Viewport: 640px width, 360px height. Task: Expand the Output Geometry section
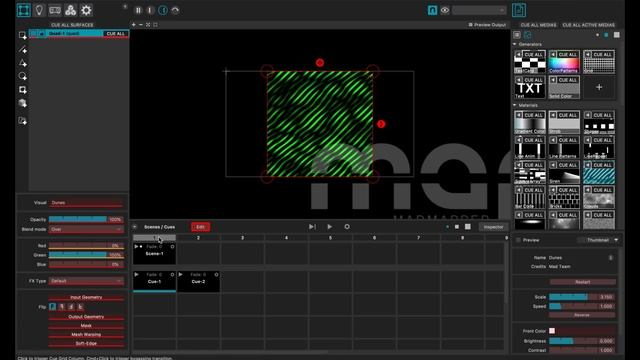86,317
